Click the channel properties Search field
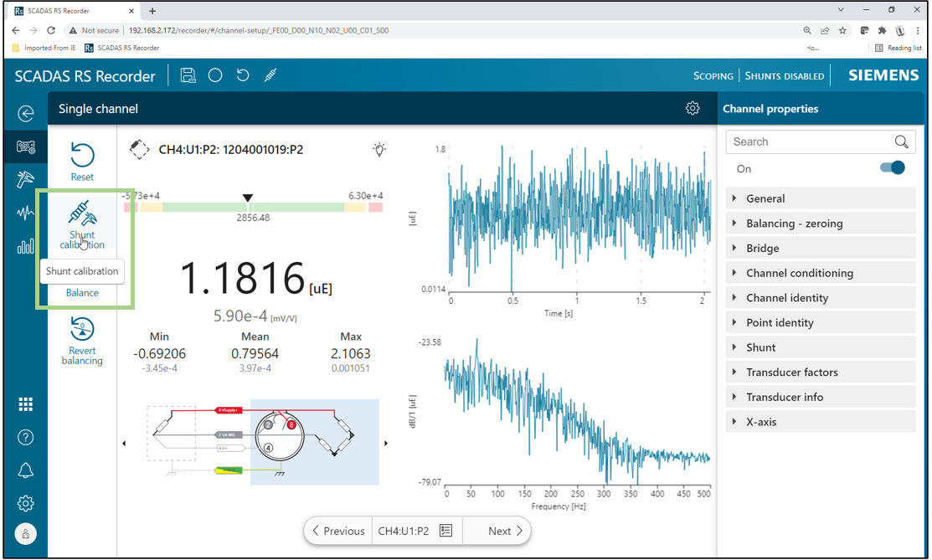 coord(808,142)
